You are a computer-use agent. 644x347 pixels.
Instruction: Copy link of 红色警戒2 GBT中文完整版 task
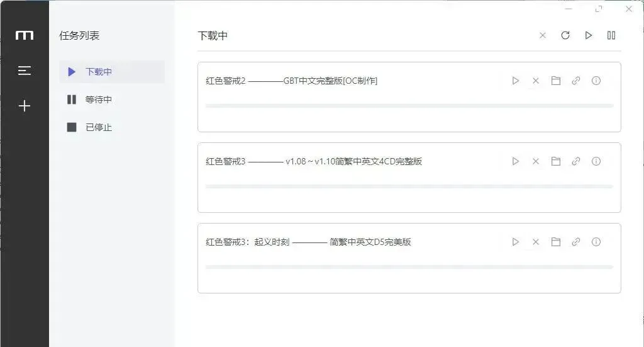(x=576, y=81)
